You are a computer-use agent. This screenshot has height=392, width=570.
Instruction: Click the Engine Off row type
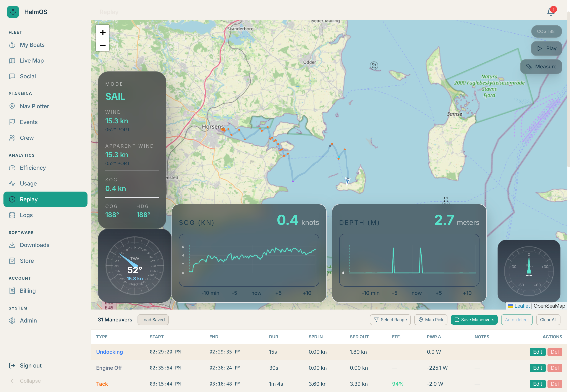109,368
